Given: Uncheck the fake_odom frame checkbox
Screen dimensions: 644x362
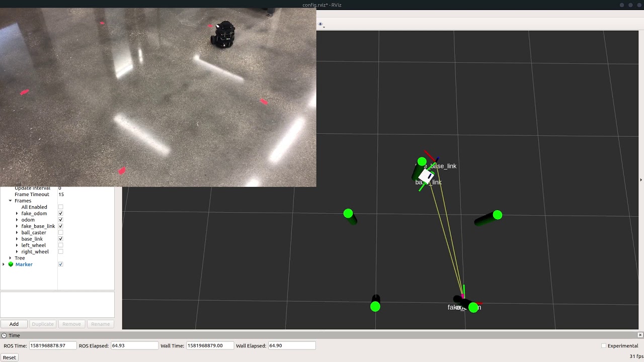Looking at the screenshot, I should click(x=60, y=214).
